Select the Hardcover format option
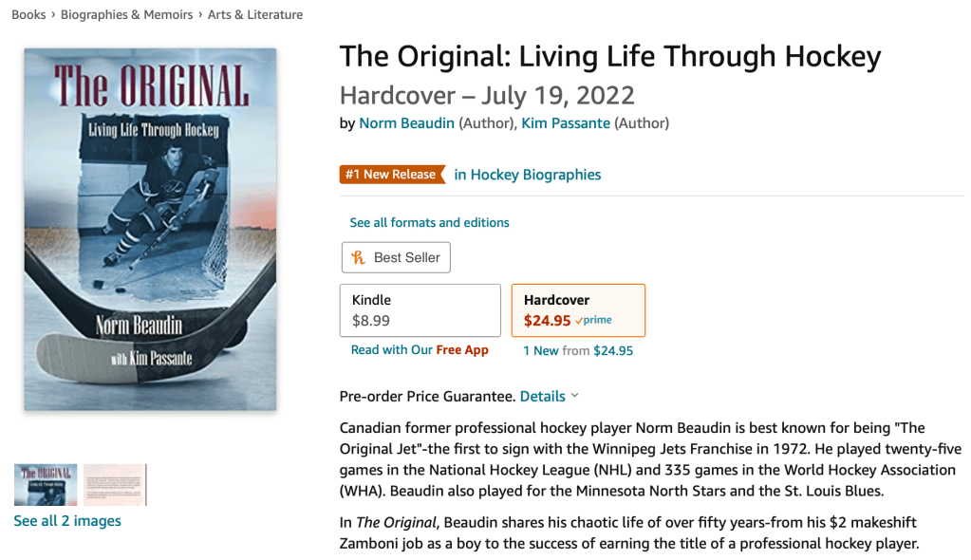 pyautogui.click(x=578, y=310)
